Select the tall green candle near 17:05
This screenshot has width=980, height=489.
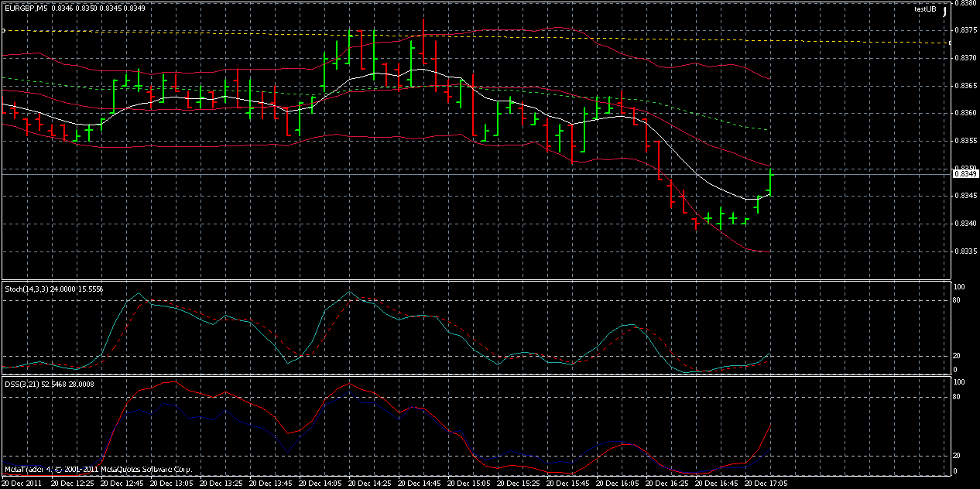pyautogui.click(x=772, y=182)
